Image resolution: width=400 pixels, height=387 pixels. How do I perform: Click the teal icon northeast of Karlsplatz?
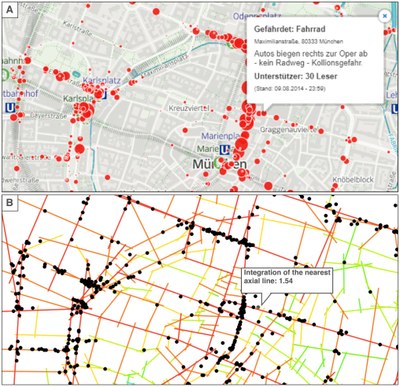pos(76,74)
